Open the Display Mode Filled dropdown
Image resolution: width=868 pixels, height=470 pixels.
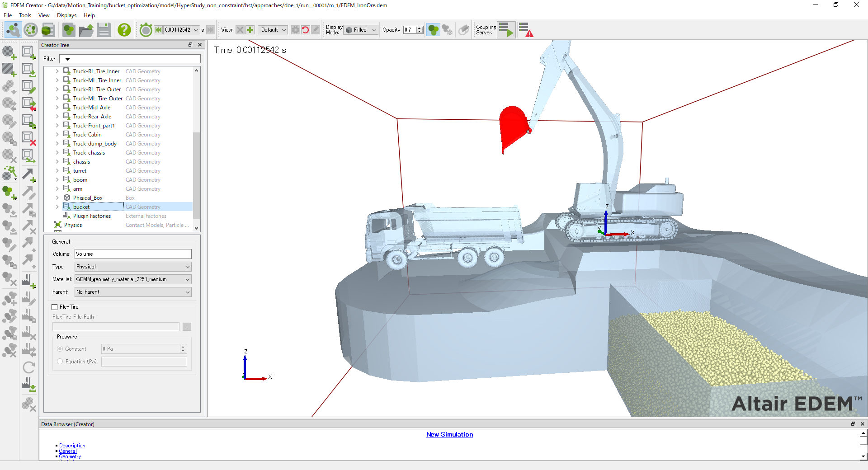click(x=361, y=30)
